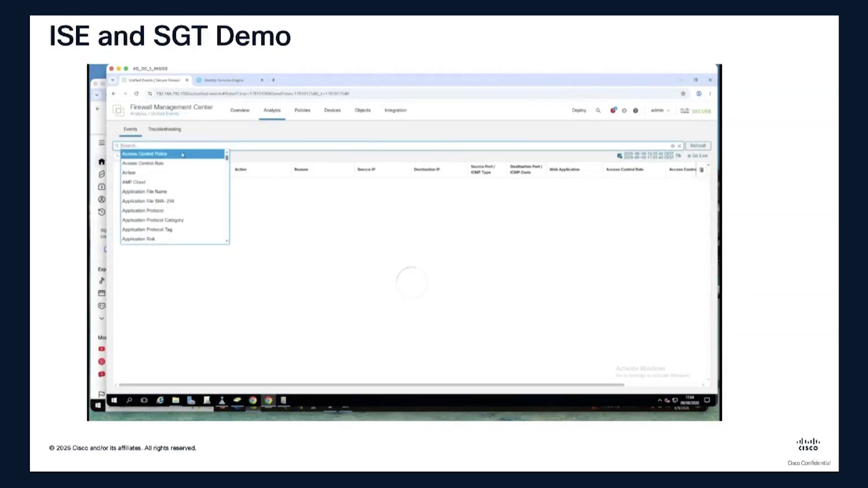Screen dimensions: 868x488
Task: Click the horizontal scrollbar below events table
Action: (x=372, y=385)
